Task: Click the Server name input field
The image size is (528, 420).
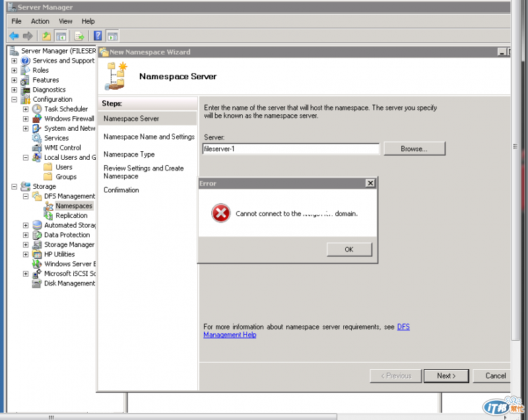Action: point(291,149)
